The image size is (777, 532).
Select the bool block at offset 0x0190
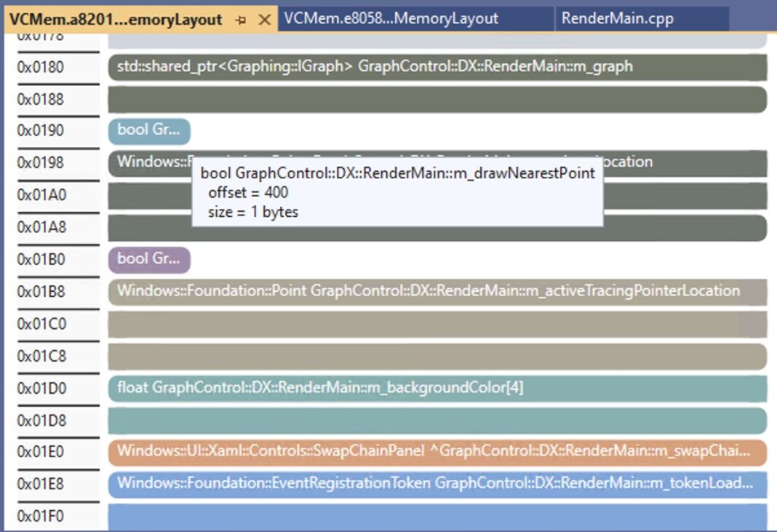tap(148, 131)
